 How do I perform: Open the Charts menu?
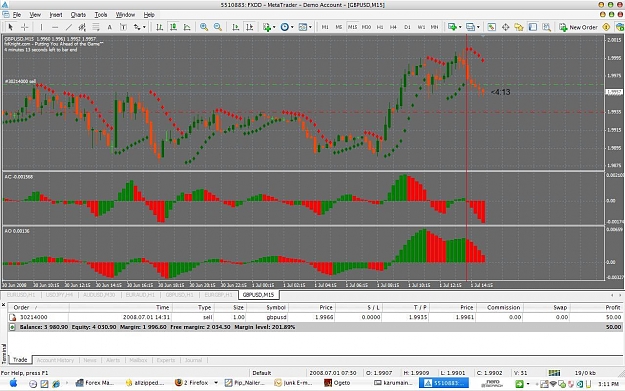point(78,15)
